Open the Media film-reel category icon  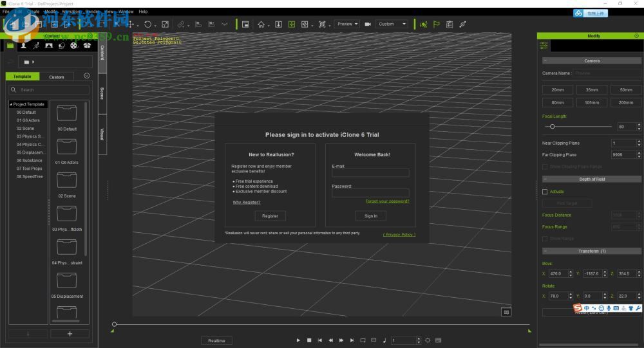pyautogui.click(x=74, y=46)
